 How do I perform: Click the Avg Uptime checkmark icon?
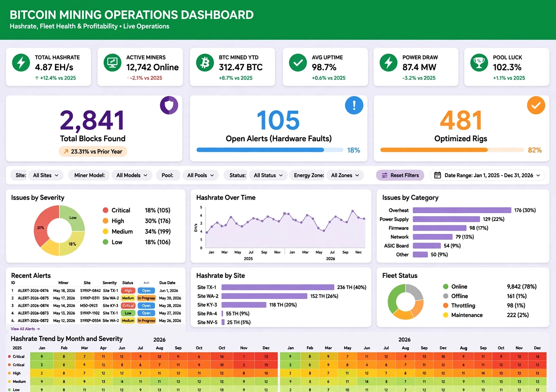coord(298,63)
